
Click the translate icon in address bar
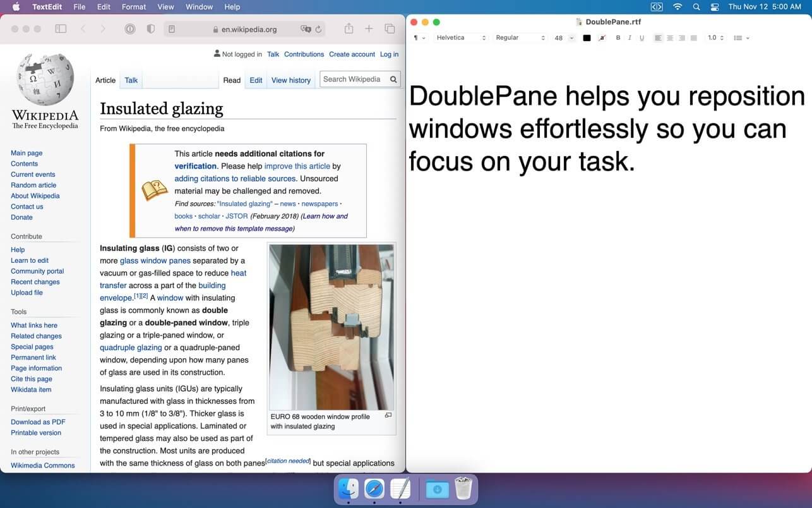tap(306, 29)
